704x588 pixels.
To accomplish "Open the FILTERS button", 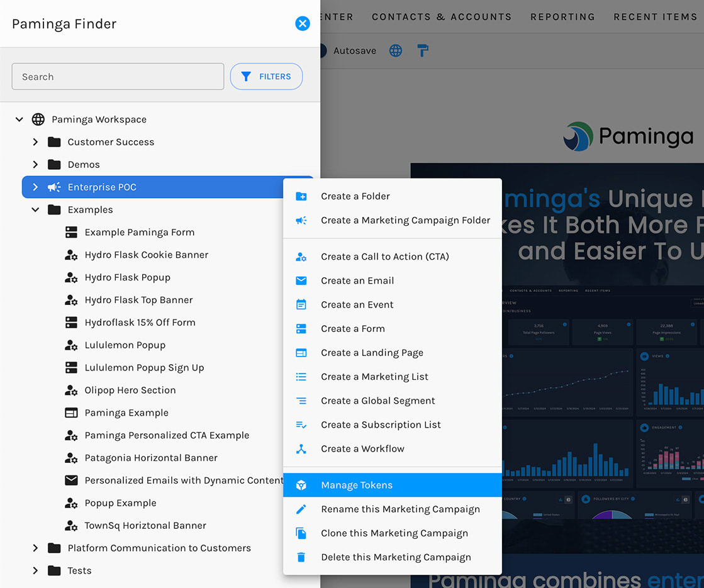I will [266, 76].
